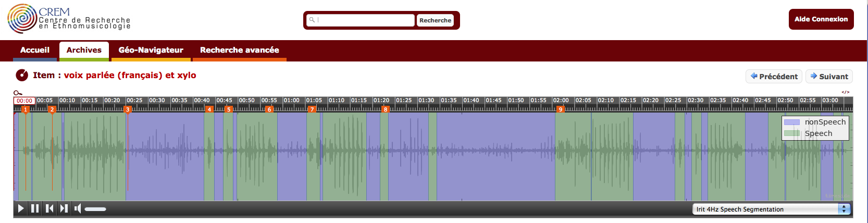Image resolution: width=868 pixels, height=223 pixels.
Task: Click the 00:00 playhead time label
Action: tap(24, 101)
